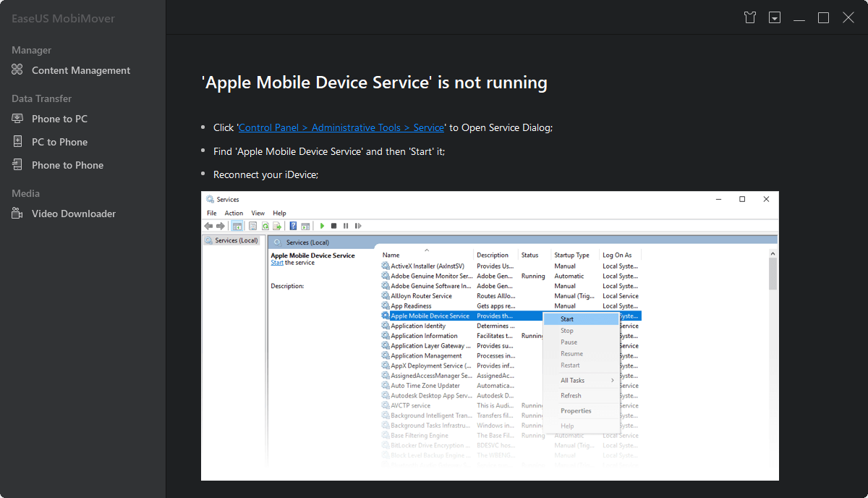
Task: Open Help via the blue question mark icon
Action: [x=292, y=225]
